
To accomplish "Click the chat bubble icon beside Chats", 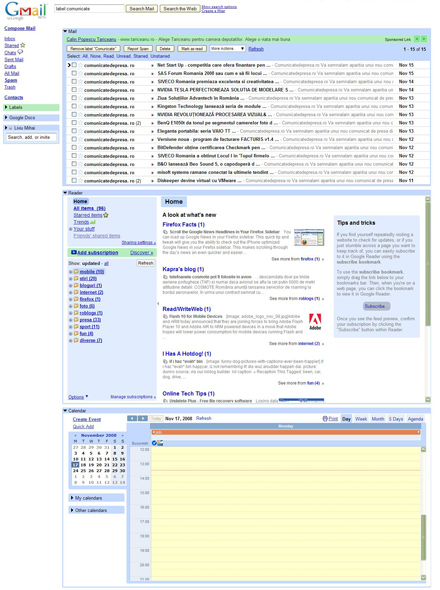I will pos(20,52).
